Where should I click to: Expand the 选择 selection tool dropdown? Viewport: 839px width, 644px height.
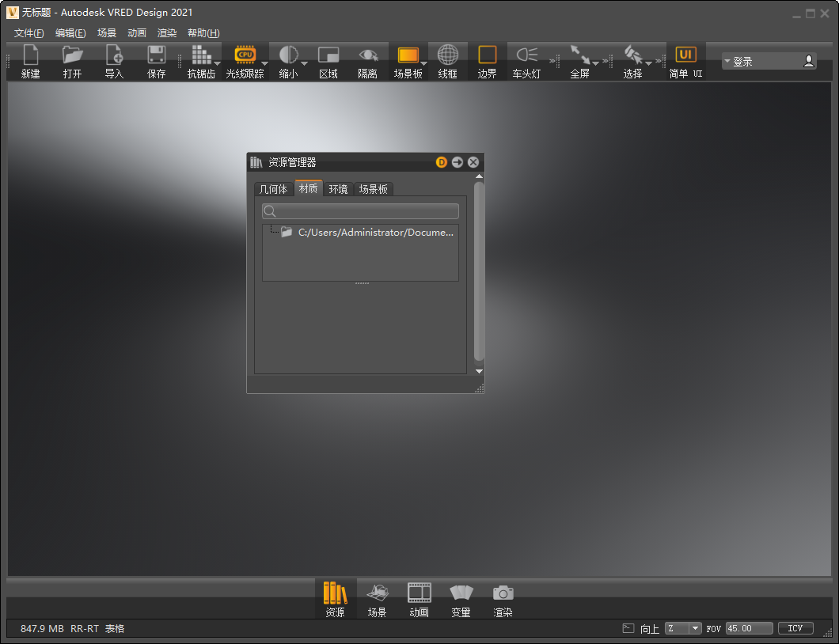click(x=647, y=62)
